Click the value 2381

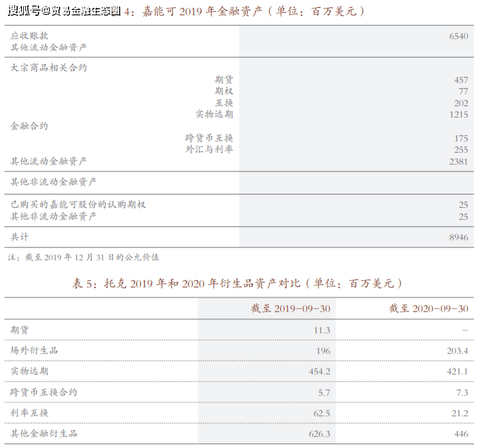tap(458, 161)
